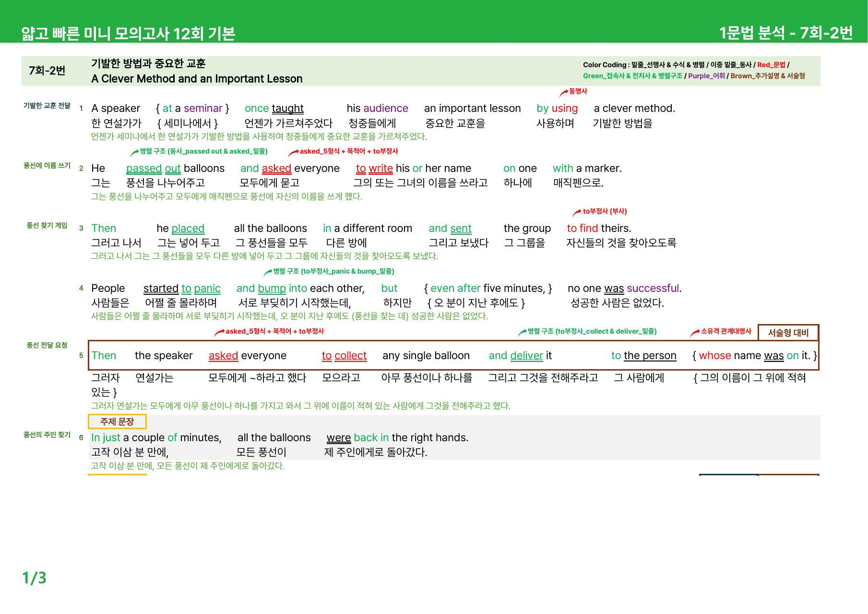Select the '7회-2번' label box
Screen dimensions: 868x614
pos(47,71)
